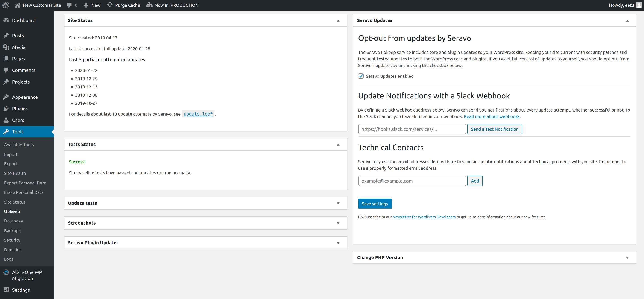
Task: Open the Database submenu item
Action: pyautogui.click(x=13, y=221)
